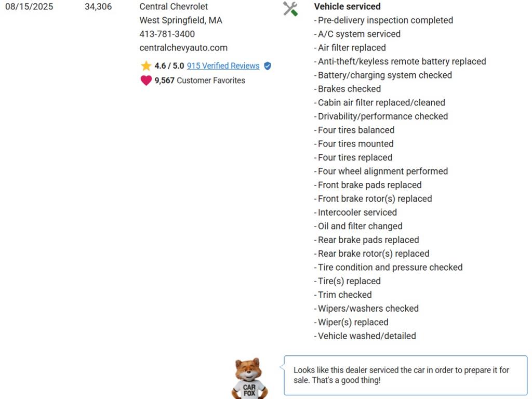Click the 9,567 Customer Favorites text

[199, 81]
